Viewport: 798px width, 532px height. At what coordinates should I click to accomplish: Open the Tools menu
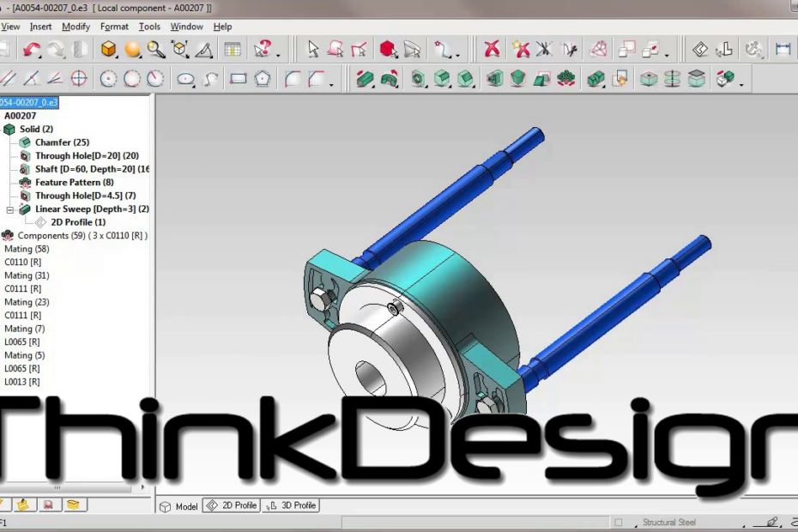(x=149, y=27)
